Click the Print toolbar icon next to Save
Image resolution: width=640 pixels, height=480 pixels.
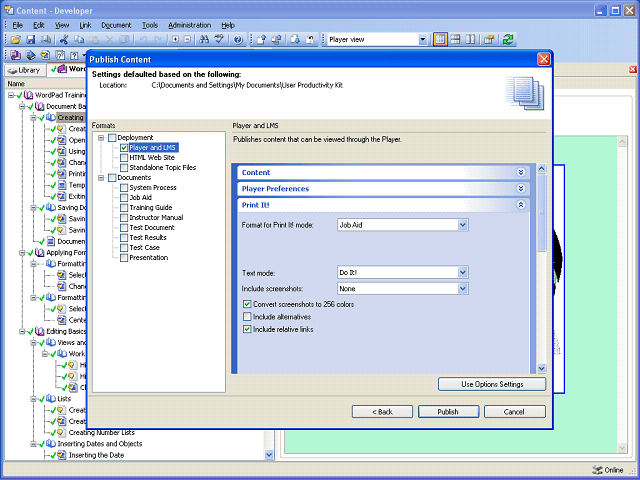pos(46,40)
